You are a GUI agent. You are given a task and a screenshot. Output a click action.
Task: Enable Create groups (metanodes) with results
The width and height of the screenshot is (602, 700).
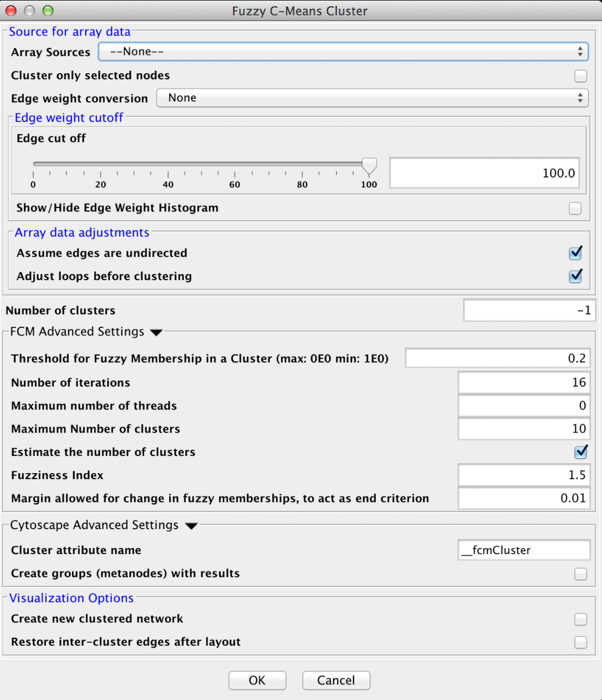580,574
